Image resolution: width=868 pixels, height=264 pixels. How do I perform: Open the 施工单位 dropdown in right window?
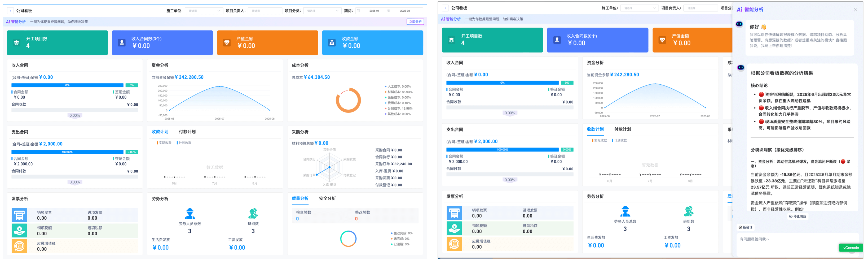click(x=639, y=8)
